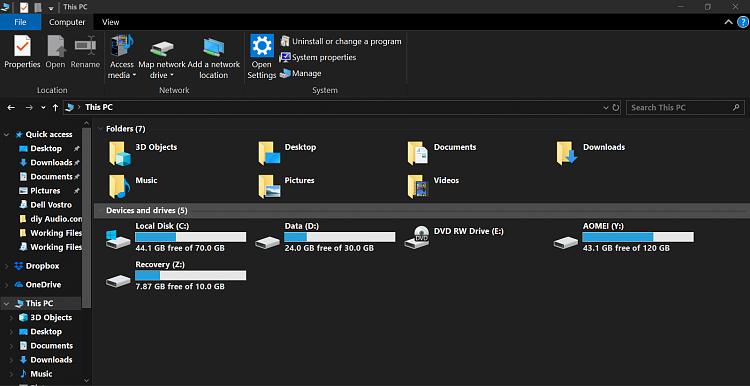750x386 pixels.
Task: Select the Local Disk (C:) drive
Action: click(x=176, y=237)
